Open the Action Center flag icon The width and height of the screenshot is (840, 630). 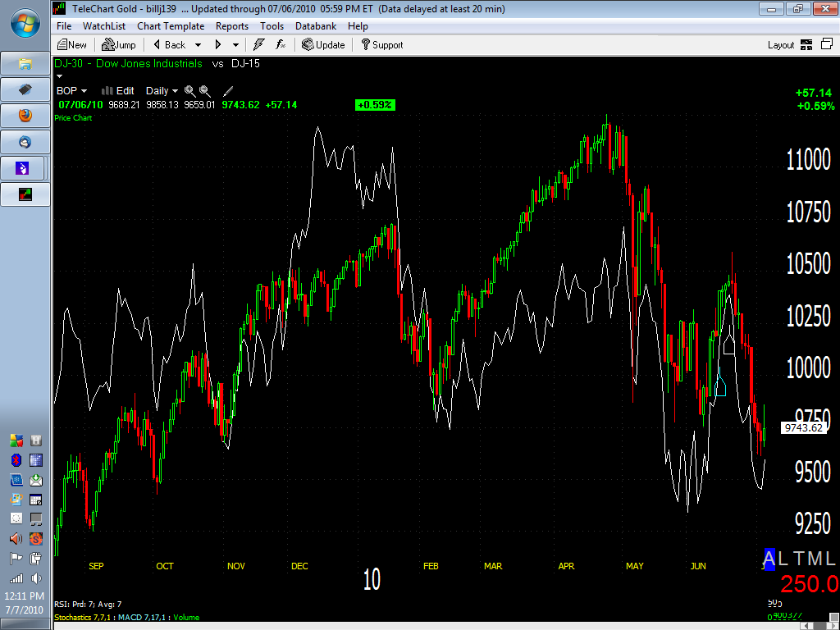[16, 558]
